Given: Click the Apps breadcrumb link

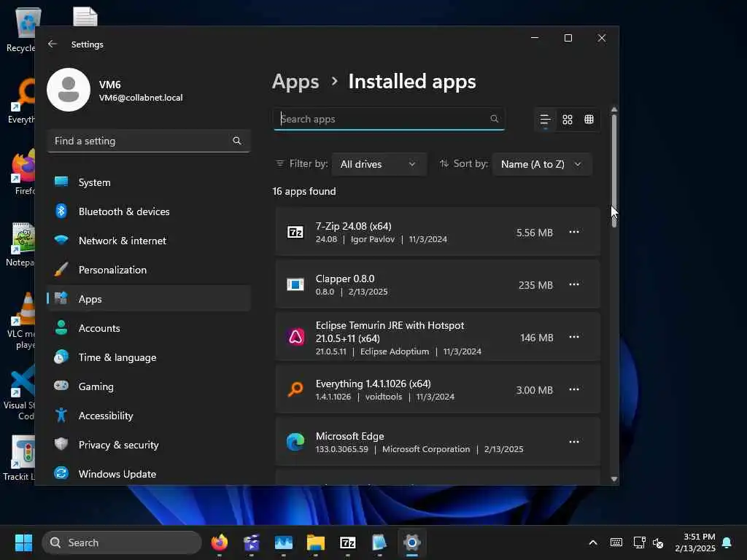Looking at the screenshot, I should tap(295, 82).
